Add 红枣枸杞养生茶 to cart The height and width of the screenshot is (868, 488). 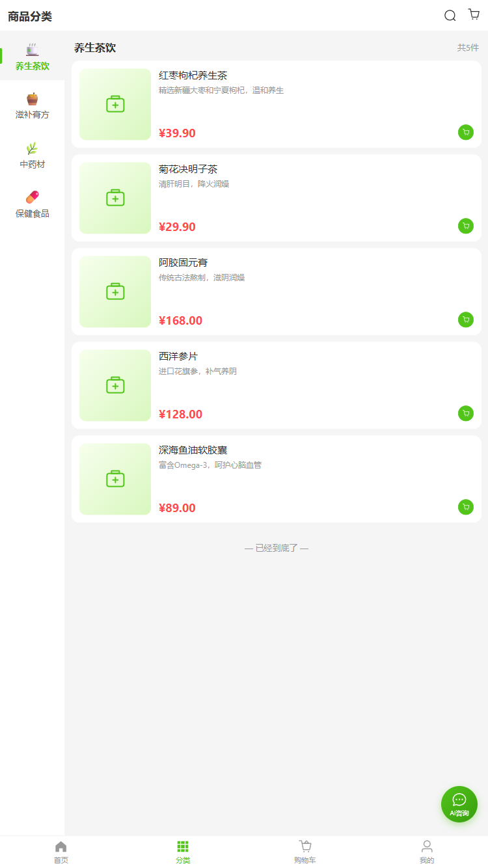pyautogui.click(x=465, y=132)
